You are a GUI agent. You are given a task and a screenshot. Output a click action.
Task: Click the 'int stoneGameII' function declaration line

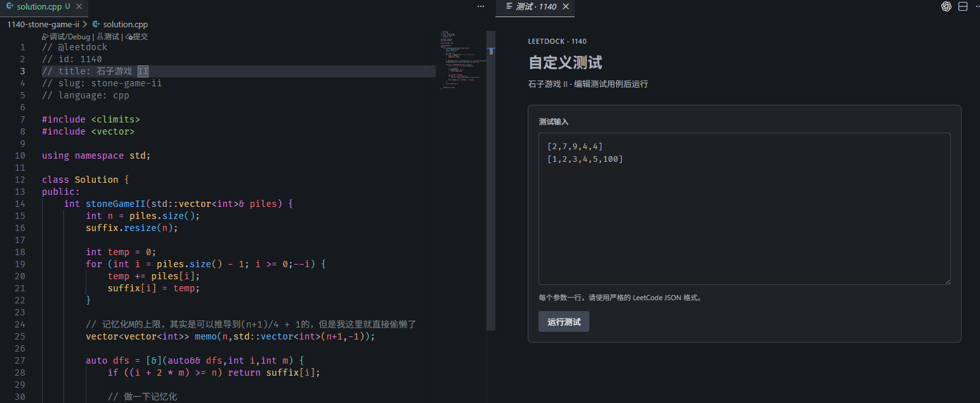coord(178,204)
